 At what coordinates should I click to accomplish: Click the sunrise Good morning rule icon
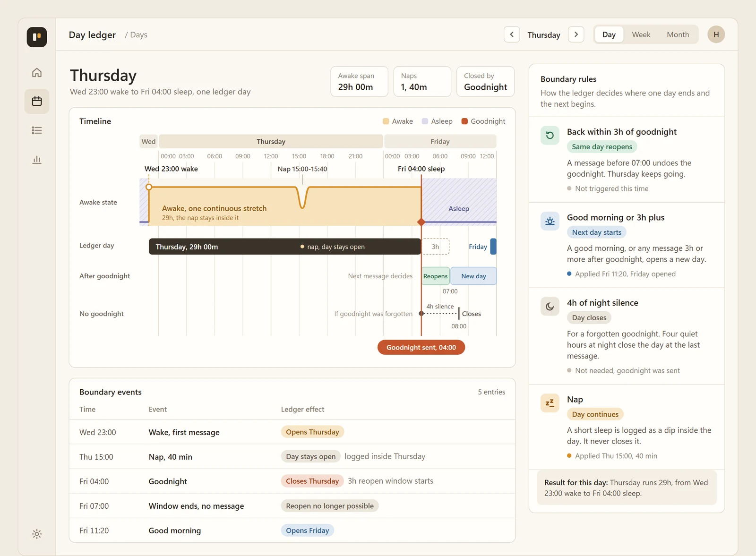point(550,221)
